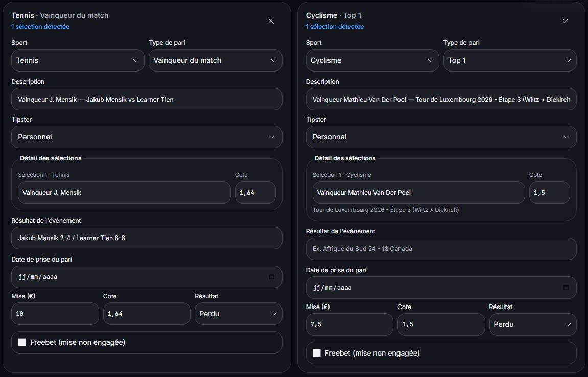Screen dimensions: 588x377
Task: Change Résultat dropdown in Tennis card
Action: coord(238,314)
